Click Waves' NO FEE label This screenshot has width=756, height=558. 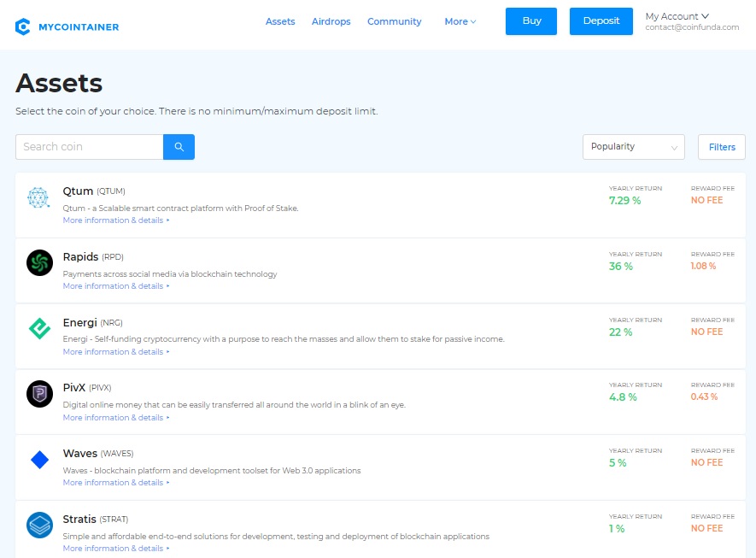pos(706,462)
